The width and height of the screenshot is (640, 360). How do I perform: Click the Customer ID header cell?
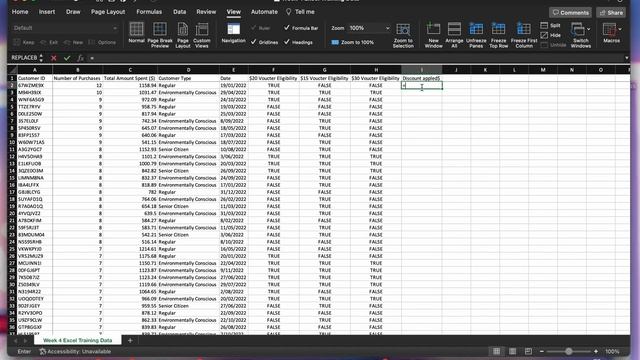(35, 78)
